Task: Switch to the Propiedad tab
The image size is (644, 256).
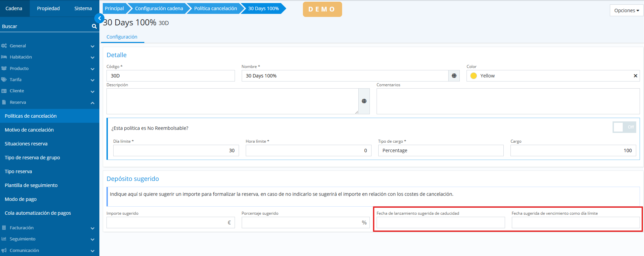Action: 48,8
